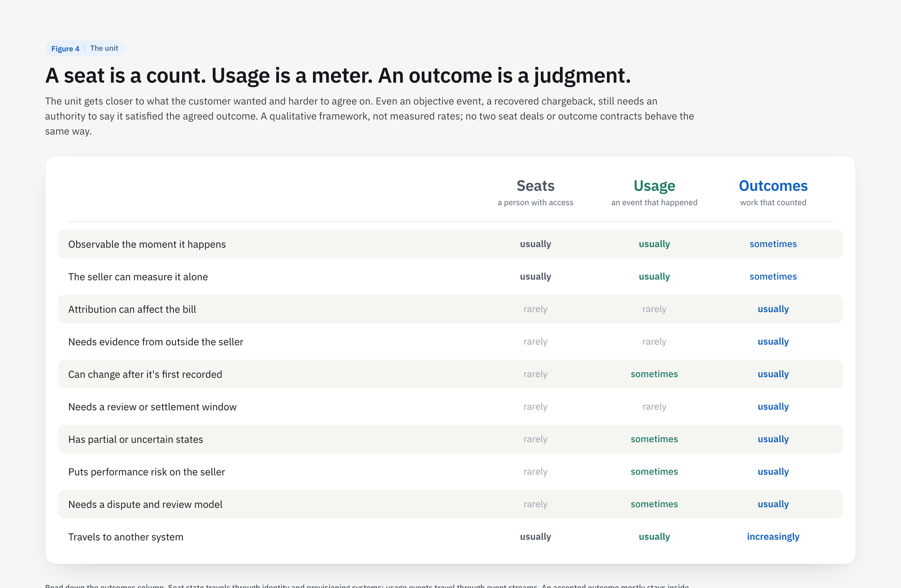Click the main headline about seats and outcomes
The height and width of the screenshot is (588, 901).
click(x=338, y=75)
